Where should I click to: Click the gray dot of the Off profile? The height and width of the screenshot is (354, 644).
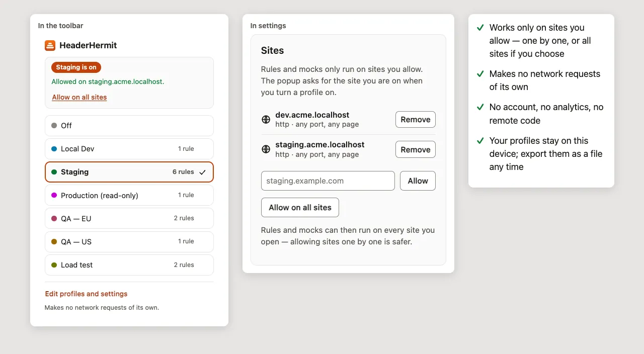click(x=54, y=126)
